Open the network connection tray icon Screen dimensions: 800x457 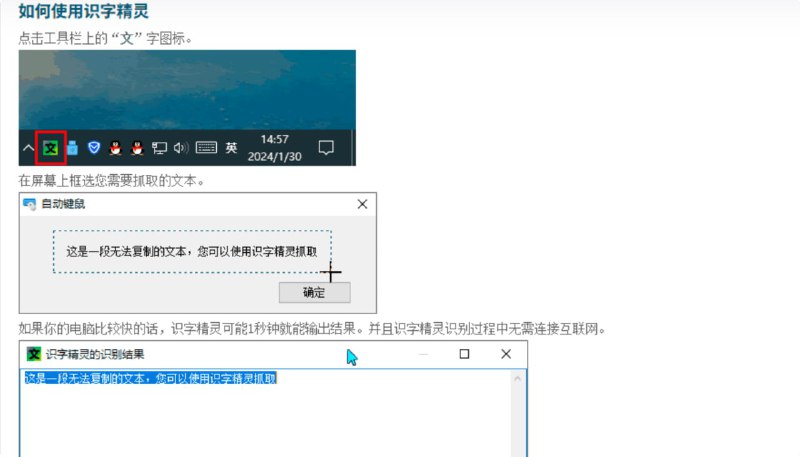159,148
